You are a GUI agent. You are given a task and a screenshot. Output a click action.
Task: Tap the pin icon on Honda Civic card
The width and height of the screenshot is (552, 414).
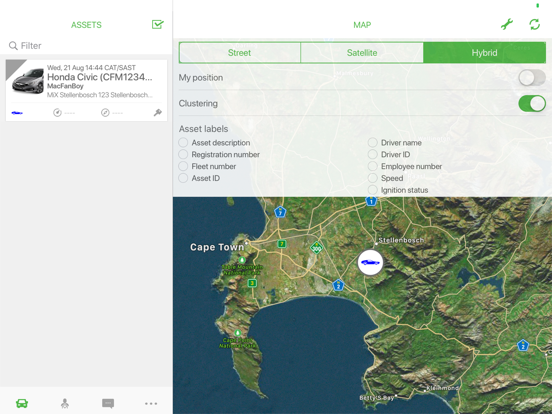coord(157,113)
